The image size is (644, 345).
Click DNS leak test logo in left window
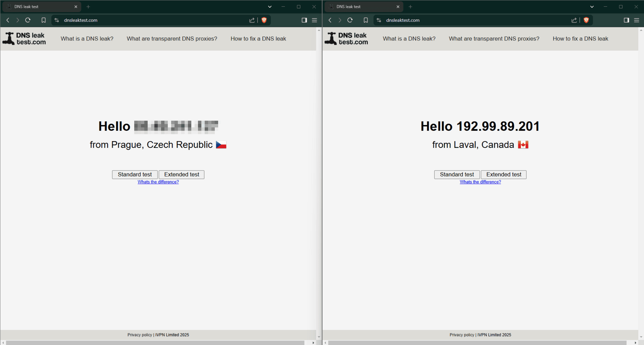[24, 39]
